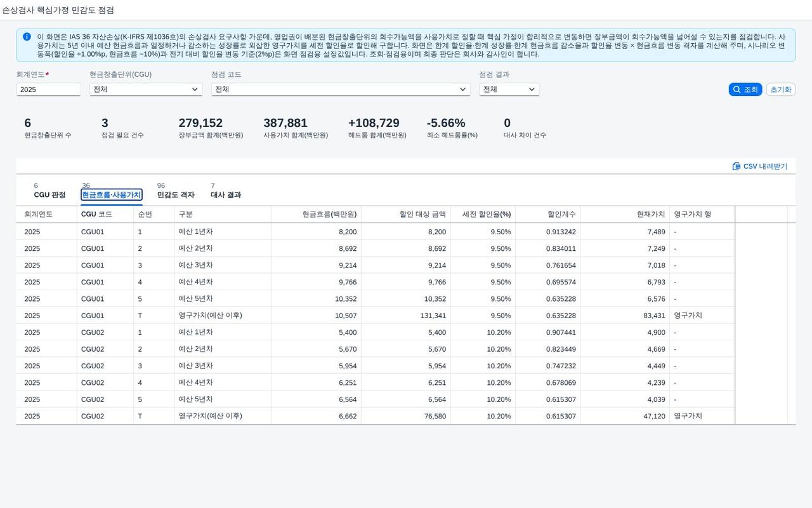The height and width of the screenshot is (508, 812).
Task: Open the 점검 결과 dropdown
Action: [x=509, y=90]
